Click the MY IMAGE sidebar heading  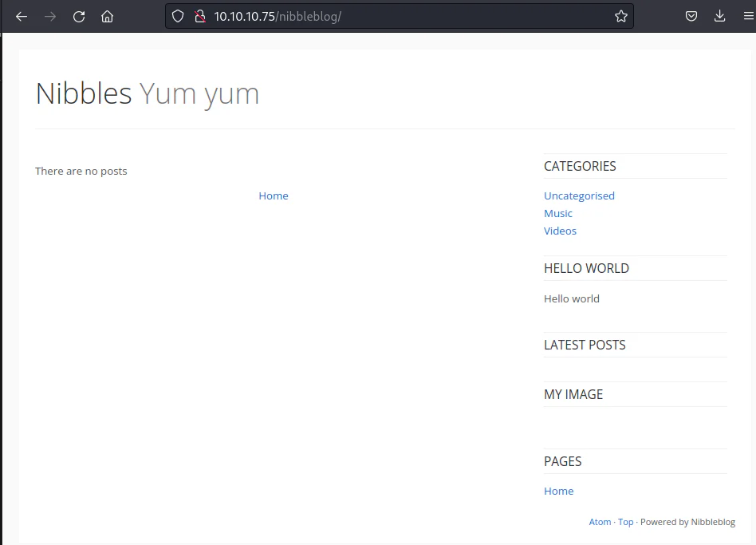tap(573, 394)
